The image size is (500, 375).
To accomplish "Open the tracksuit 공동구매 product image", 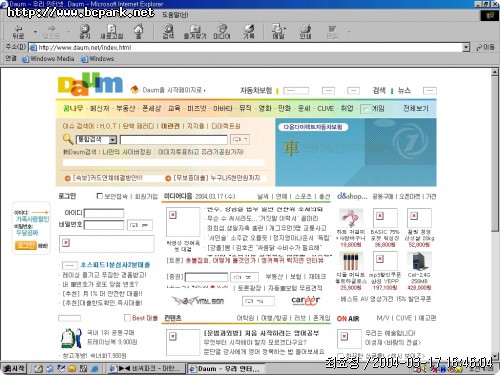I will 71,338.
